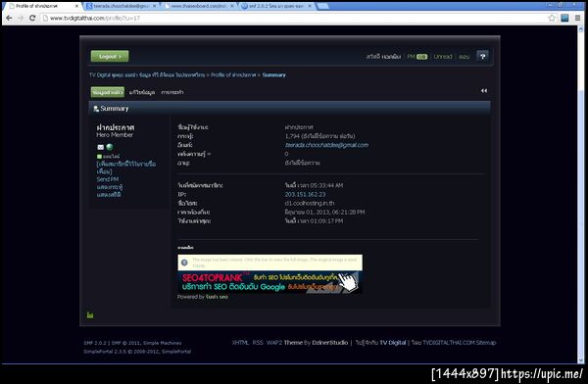The height and width of the screenshot is (384, 588).
Task: Click the browser back arrow
Action: 9,18
